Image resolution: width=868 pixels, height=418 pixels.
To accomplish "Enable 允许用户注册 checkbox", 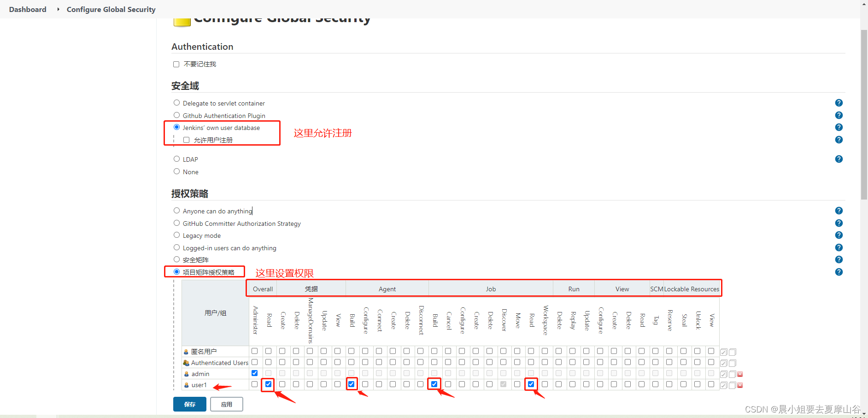I will 186,140.
